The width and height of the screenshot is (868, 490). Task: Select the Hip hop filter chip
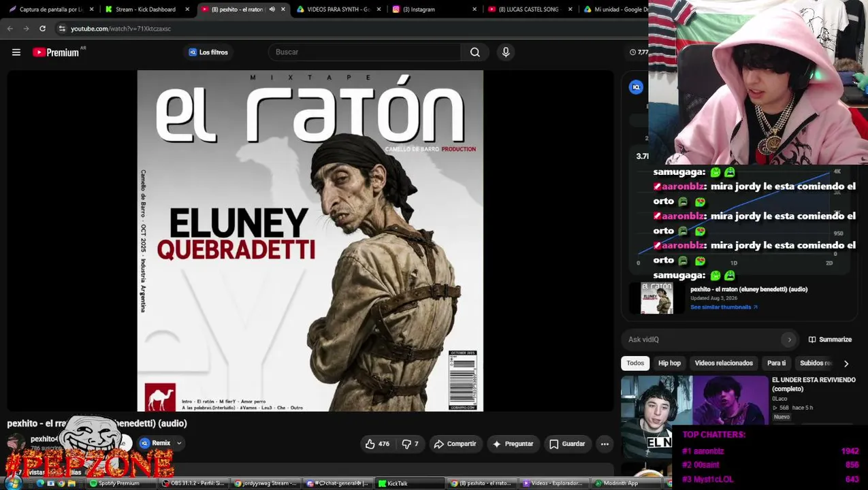click(x=669, y=363)
